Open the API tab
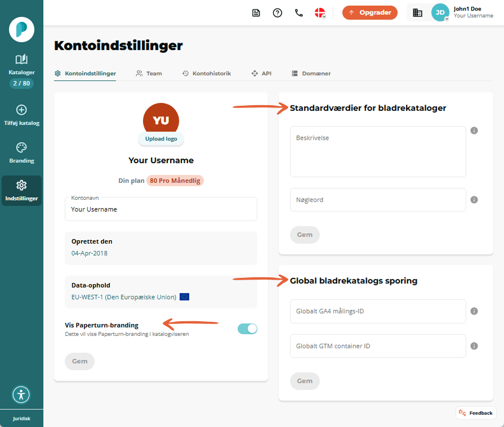Viewport: 504px width, 427px height. click(x=261, y=74)
